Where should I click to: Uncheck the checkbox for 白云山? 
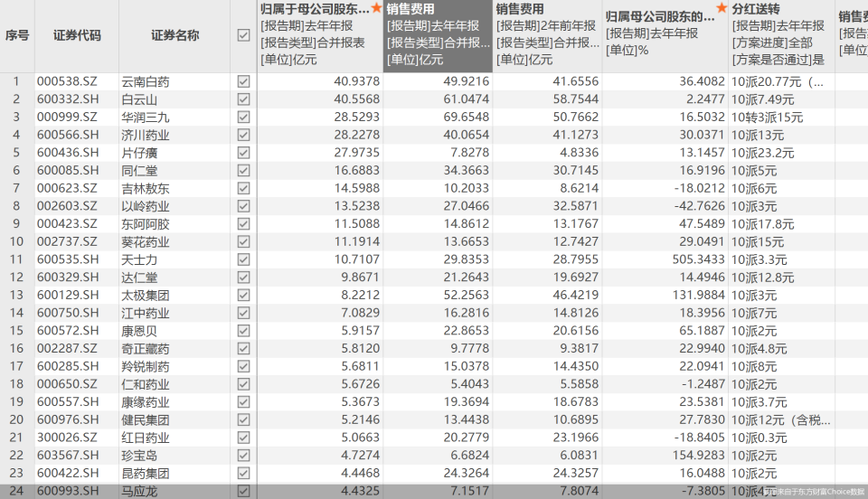point(243,99)
